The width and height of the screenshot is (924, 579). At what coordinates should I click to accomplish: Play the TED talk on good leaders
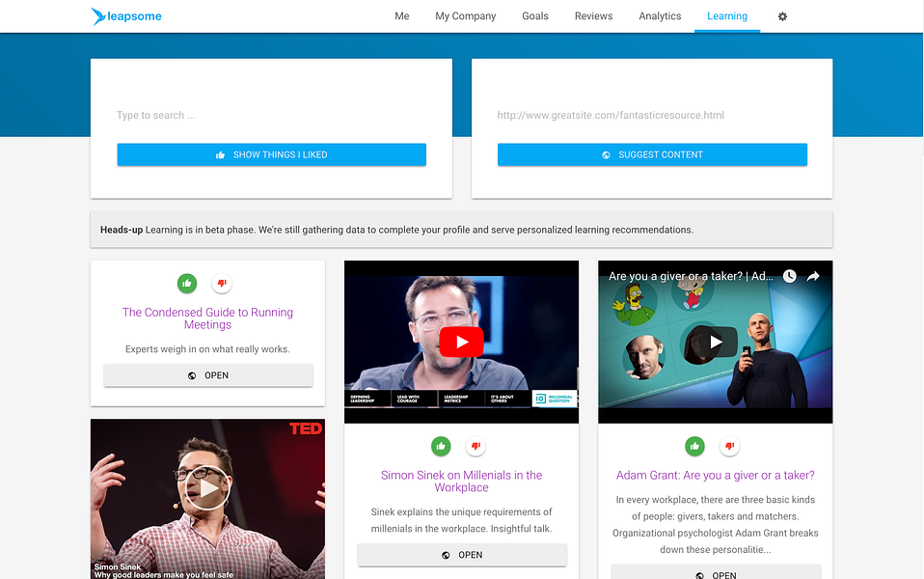point(207,488)
